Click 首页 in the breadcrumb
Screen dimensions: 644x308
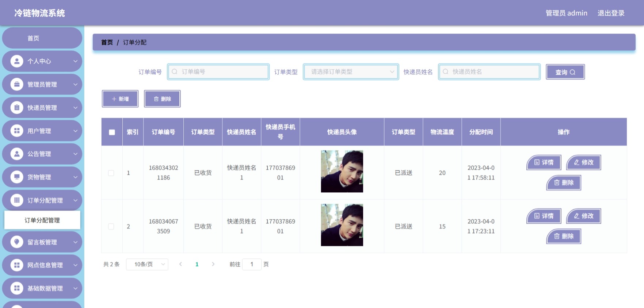(107, 42)
